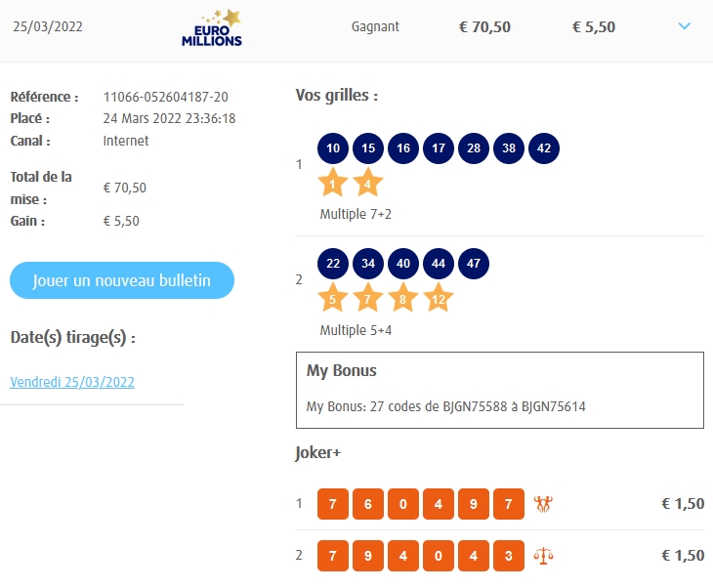Click last Joker+ digit 3 in row two

(509, 555)
